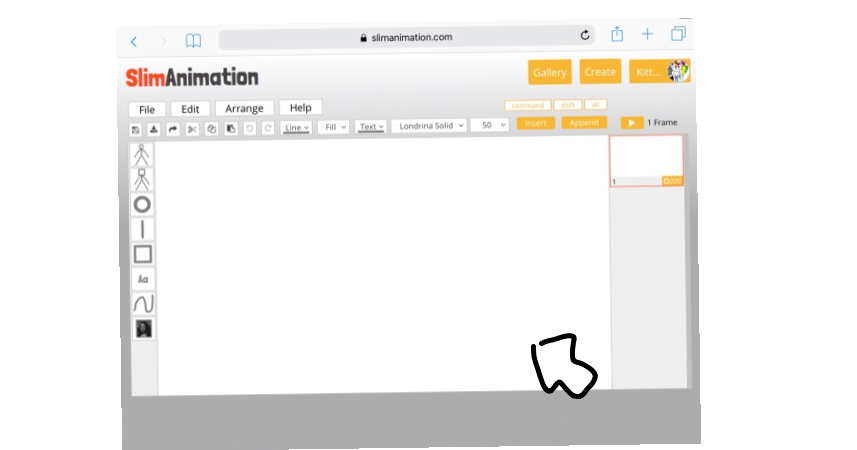Select the Image insert tool
The image size is (857, 450).
coord(144,329)
